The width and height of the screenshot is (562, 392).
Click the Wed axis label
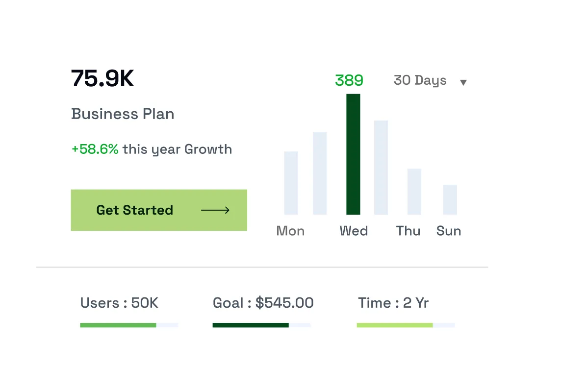354,231
